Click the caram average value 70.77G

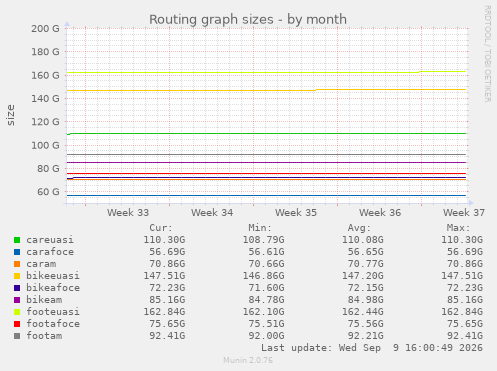tap(366, 264)
